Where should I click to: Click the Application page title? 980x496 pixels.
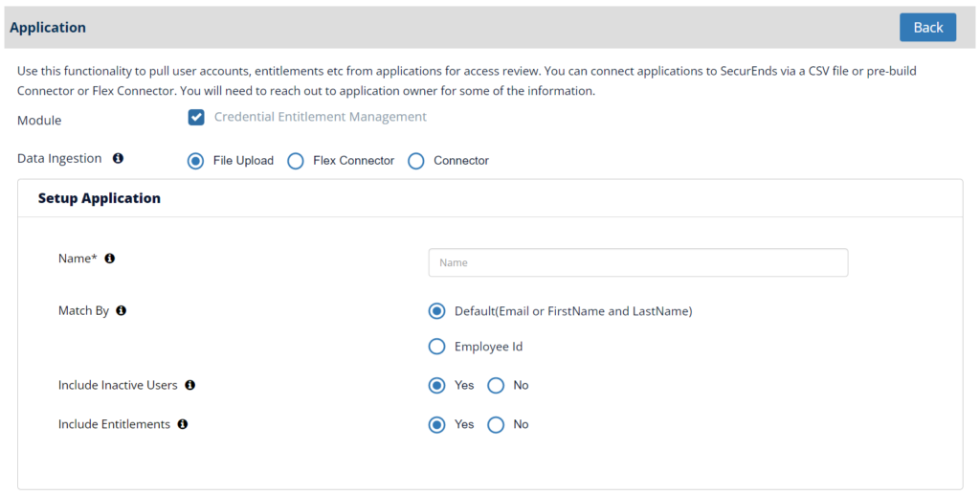[x=48, y=28]
